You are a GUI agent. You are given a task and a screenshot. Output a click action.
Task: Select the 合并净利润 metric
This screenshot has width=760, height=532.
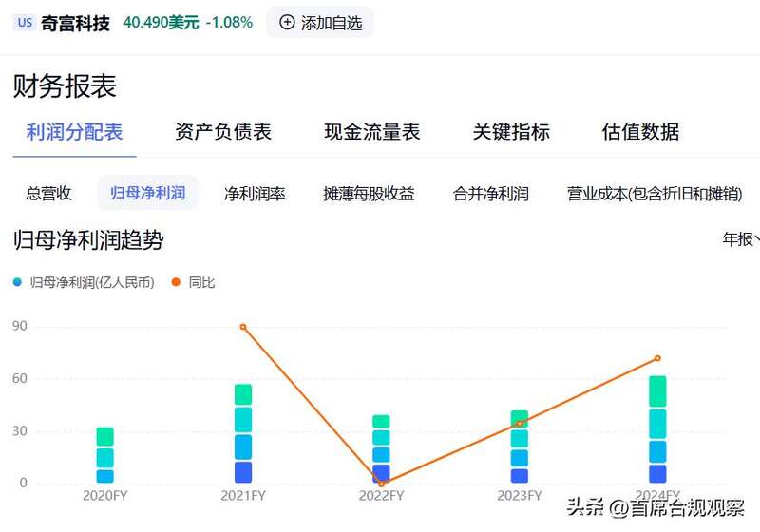point(491,194)
